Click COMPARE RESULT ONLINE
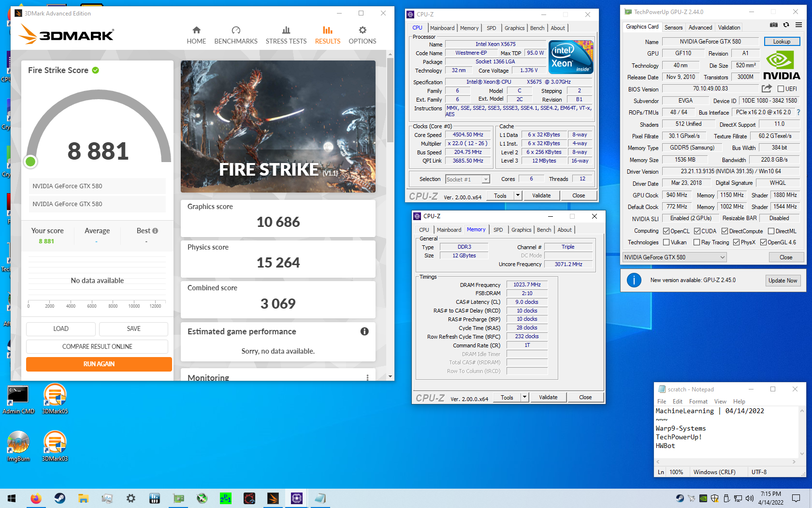The width and height of the screenshot is (812, 508). pos(97,346)
